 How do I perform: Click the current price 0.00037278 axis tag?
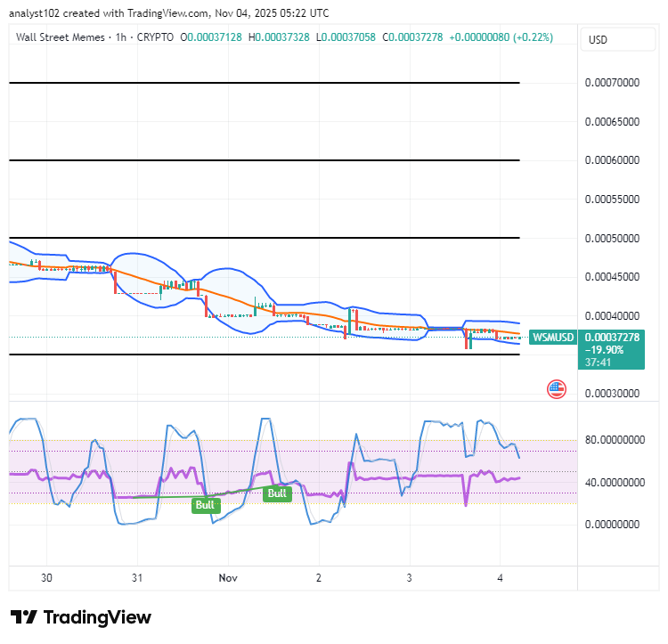click(612, 338)
